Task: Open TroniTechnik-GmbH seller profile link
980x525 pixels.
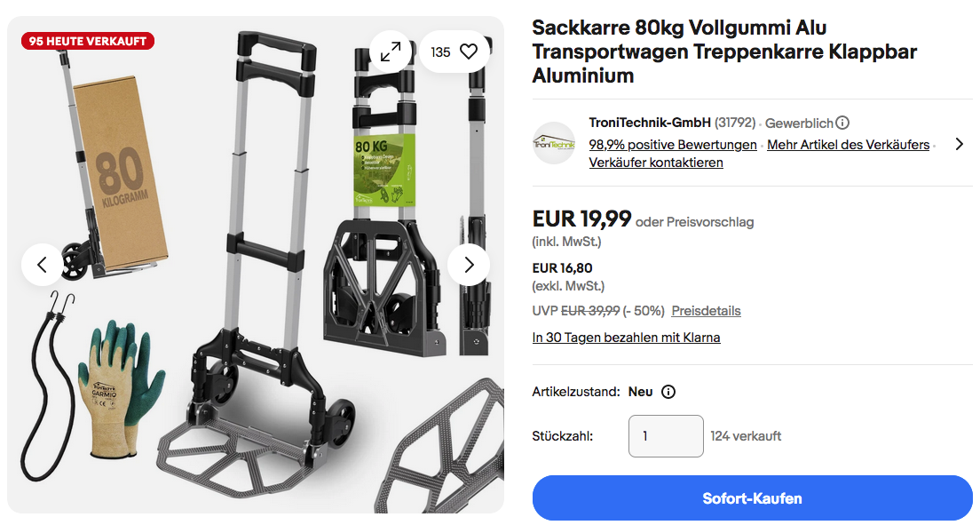Action: tap(650, 123)
